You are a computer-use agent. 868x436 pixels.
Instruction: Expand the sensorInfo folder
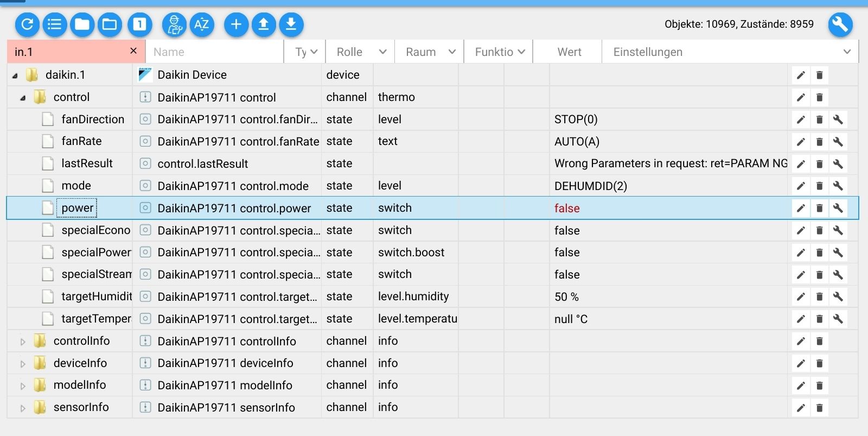(x=23, y=408)
